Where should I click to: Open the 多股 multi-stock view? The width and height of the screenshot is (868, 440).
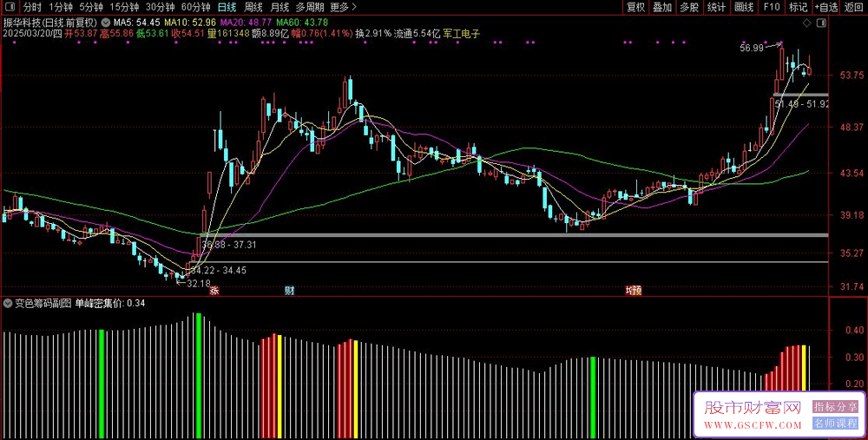[x=689, y=7]
